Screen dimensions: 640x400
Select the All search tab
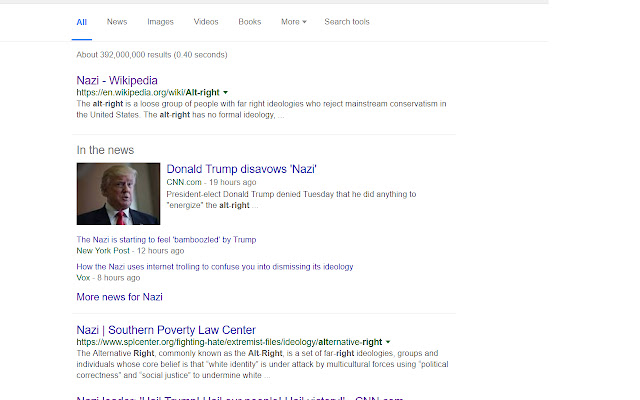[x=82, y=22]
